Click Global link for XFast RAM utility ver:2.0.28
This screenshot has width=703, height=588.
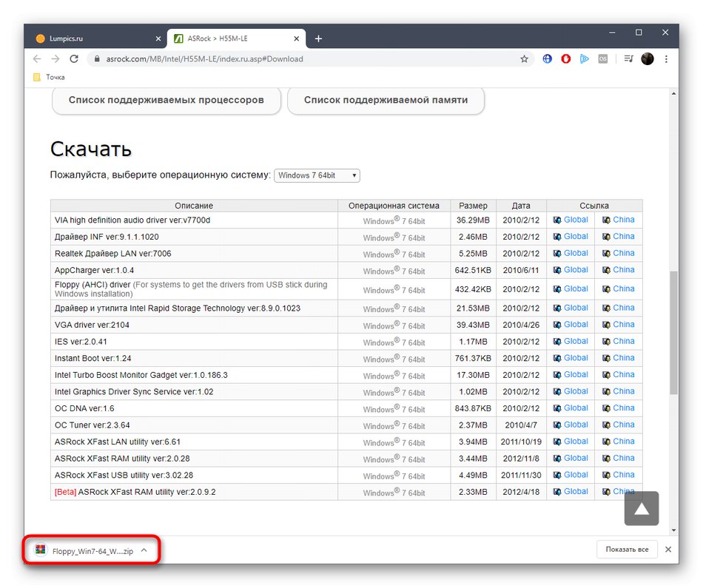[x=576, y=458]
